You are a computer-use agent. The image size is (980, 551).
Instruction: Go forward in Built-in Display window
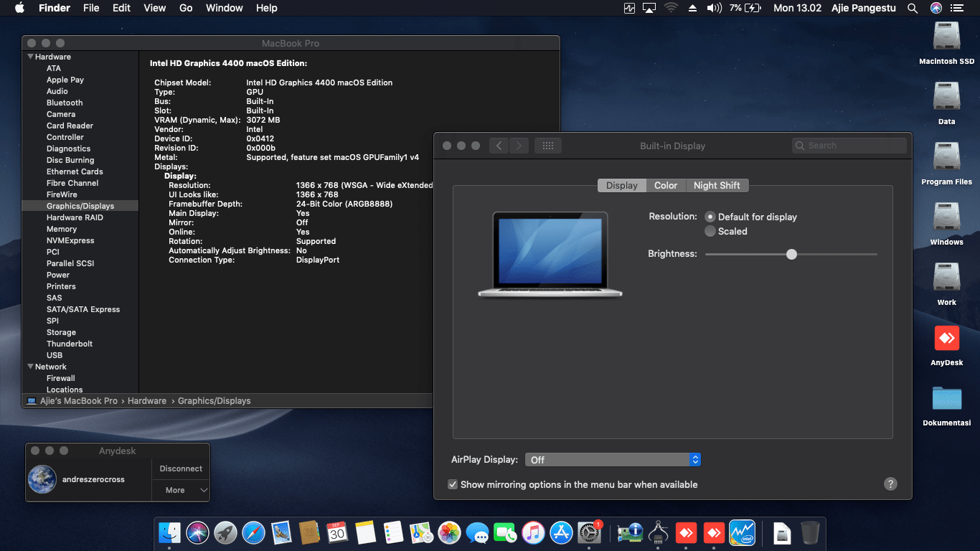pos(519,146)
